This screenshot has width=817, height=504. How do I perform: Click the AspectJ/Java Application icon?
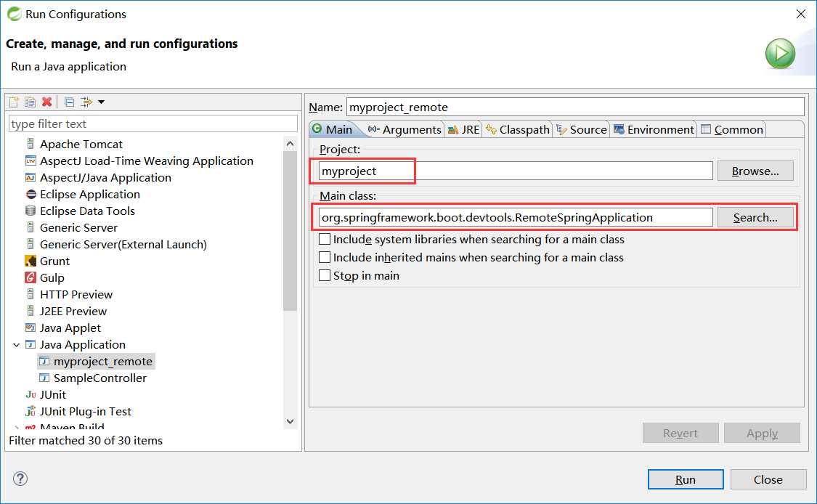click(31, 177)
